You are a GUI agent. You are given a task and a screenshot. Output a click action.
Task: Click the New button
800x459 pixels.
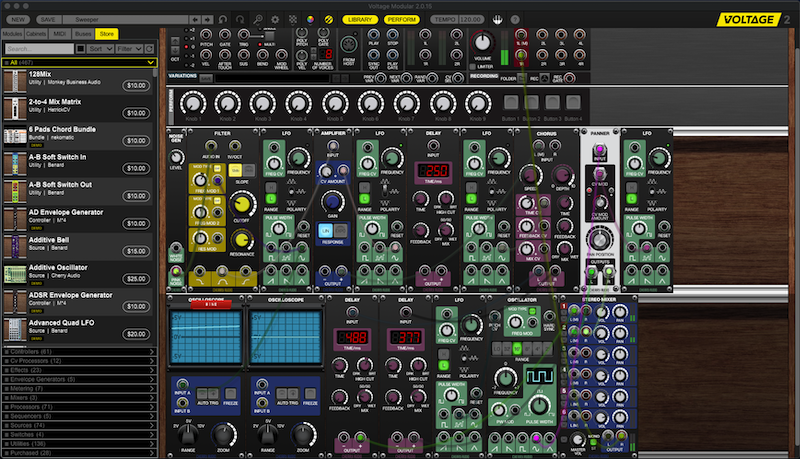18,19
